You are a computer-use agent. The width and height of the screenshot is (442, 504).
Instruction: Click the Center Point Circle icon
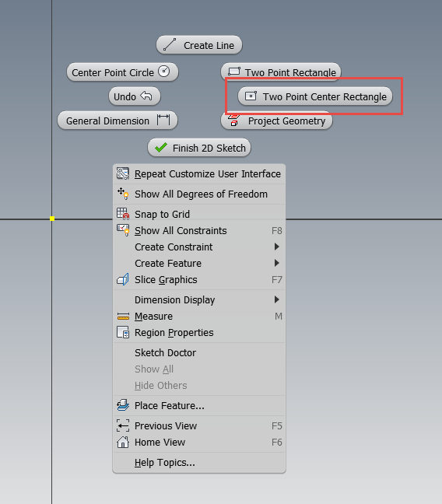point(164,72)
